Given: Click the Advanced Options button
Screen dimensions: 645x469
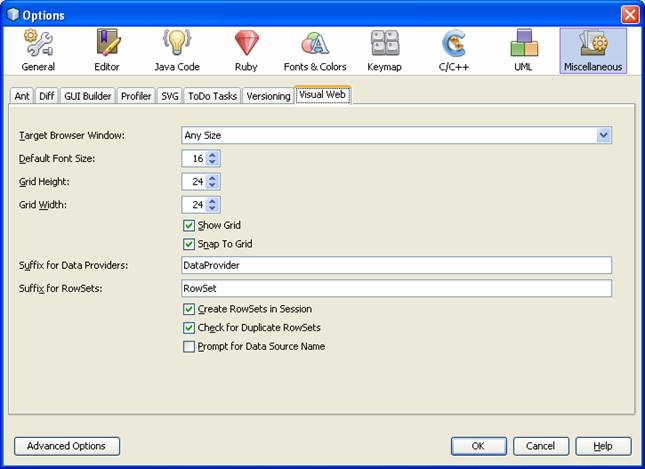Looking at the screenshot, I should tap(67, 446).
